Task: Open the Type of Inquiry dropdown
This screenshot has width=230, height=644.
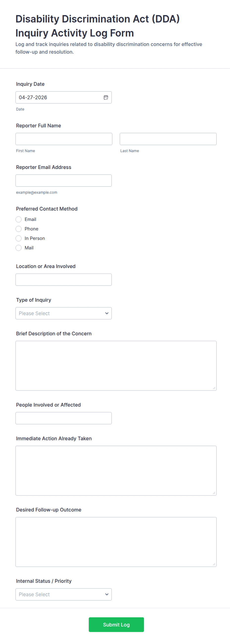Action: point(64,313)
